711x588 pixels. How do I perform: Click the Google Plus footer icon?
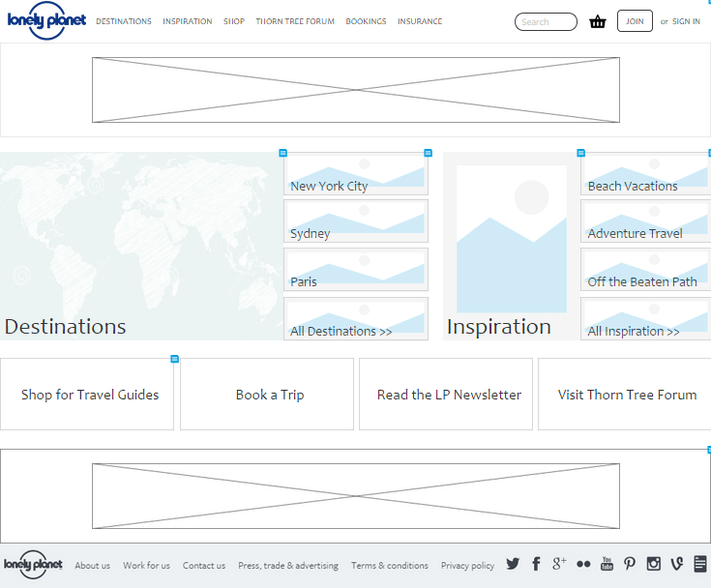coord(559,564)
